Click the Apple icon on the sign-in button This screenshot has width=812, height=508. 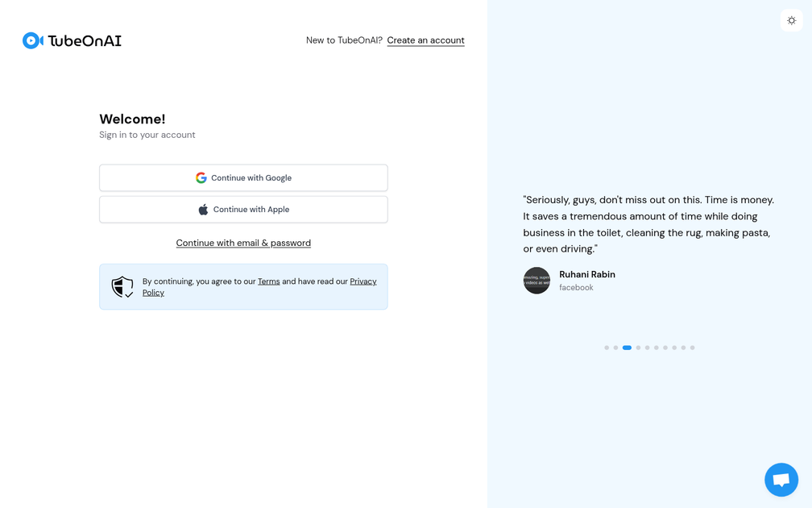[x=202, y=209]
